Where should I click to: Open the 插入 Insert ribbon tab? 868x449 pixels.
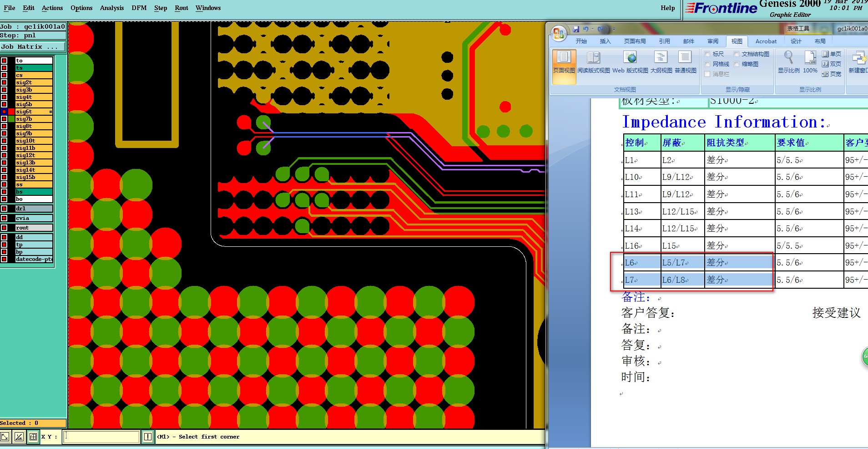(605, 41)
